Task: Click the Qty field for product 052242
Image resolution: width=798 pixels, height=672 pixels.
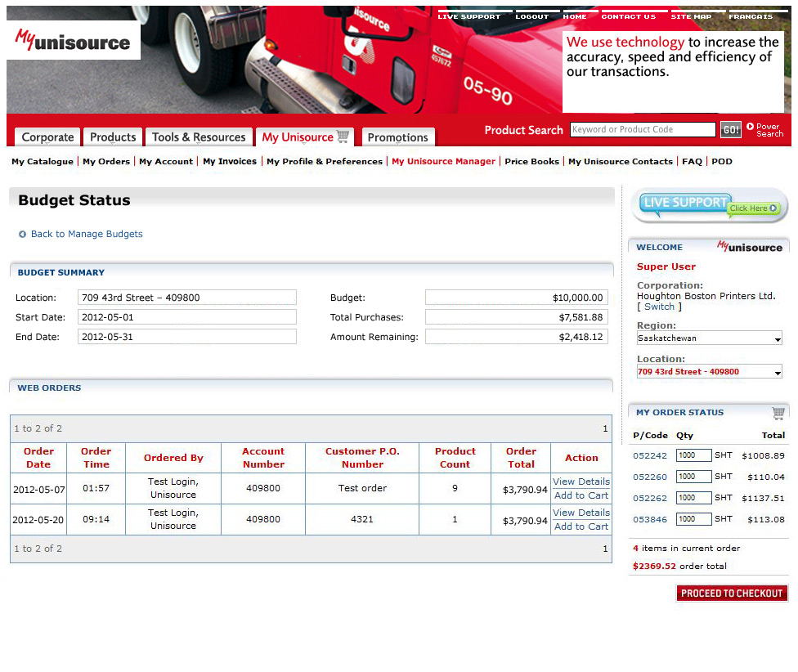Action: (x=693, y=455)
